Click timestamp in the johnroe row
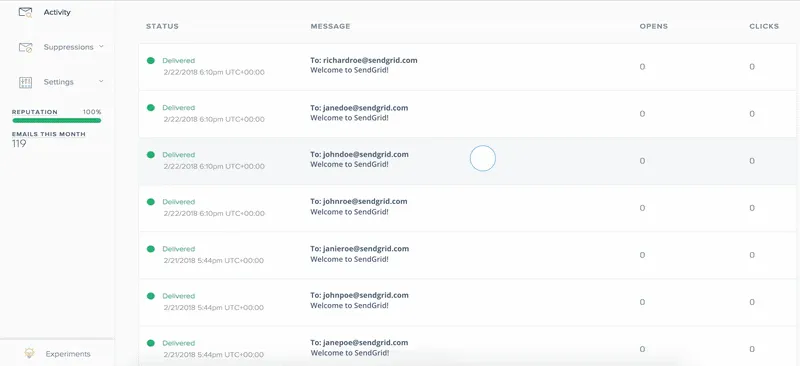 pyautogui.click(x=214, y=213)
